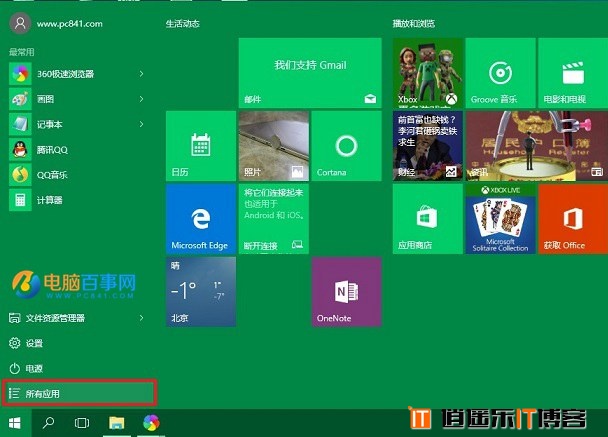Open 计算器 calculator app
The width and height of the screenshot is (608, 437).
click(x=78, y=200)
